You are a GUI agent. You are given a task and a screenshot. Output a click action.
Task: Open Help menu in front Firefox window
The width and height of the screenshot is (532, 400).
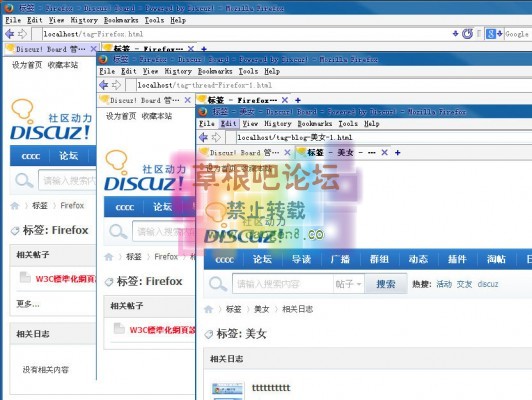click(372, 123)
